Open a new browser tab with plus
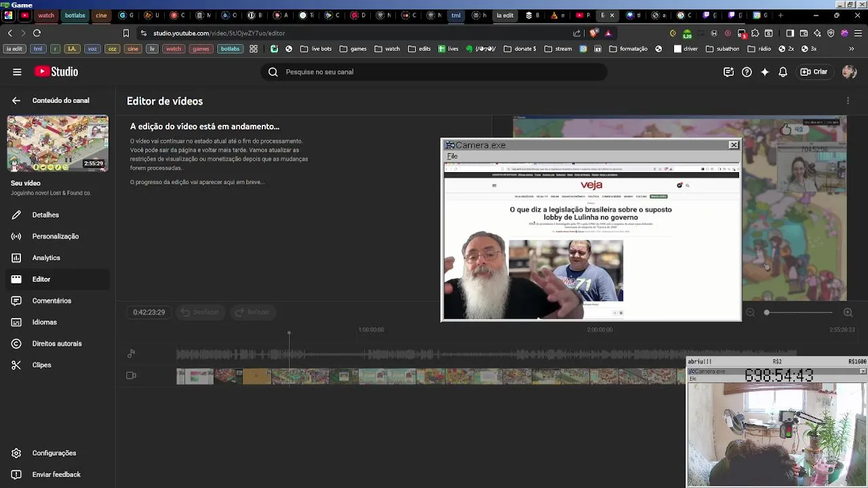 [x=781, y=15]
